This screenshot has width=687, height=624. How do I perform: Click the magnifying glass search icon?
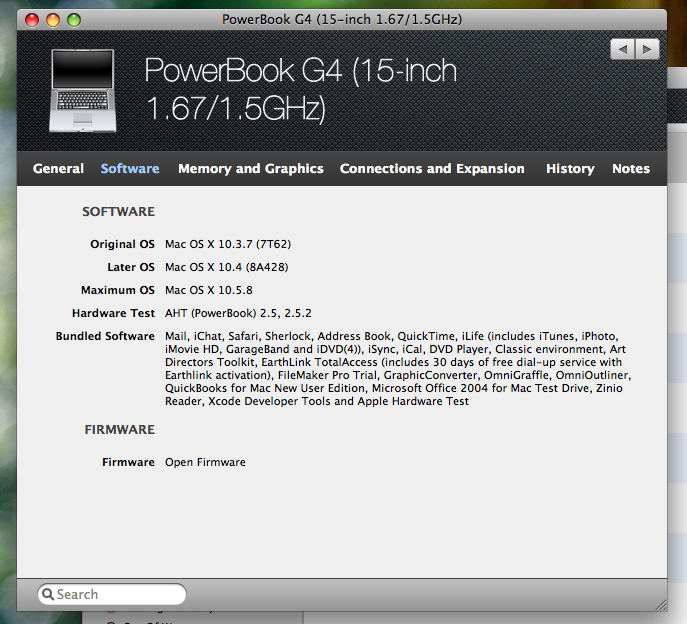[x=48, y=594]
